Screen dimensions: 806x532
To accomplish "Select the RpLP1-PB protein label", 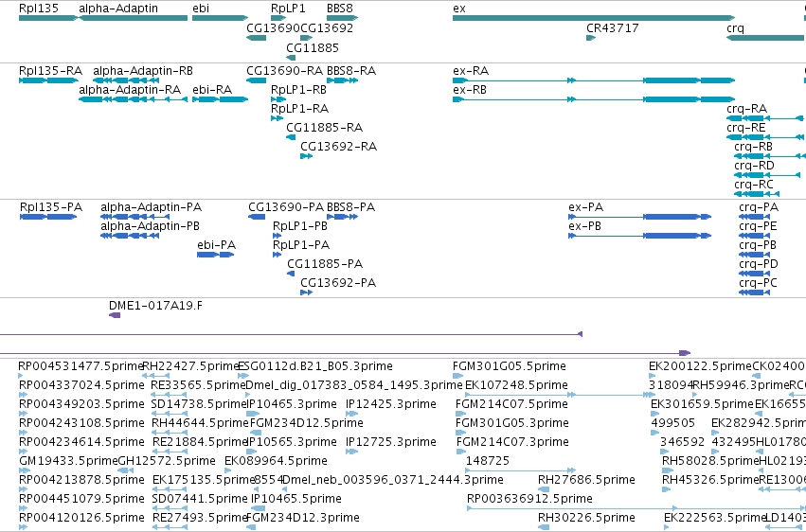I will 300,226.
